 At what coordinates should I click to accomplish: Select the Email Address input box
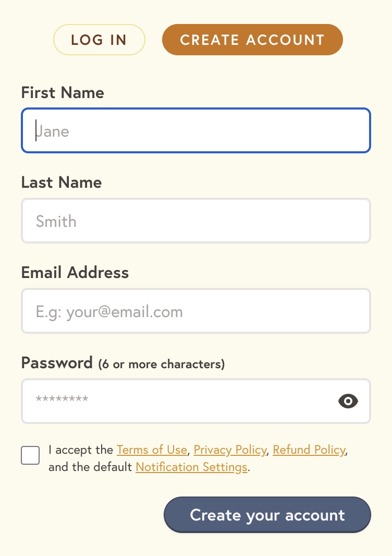click(x=196, y=311)
